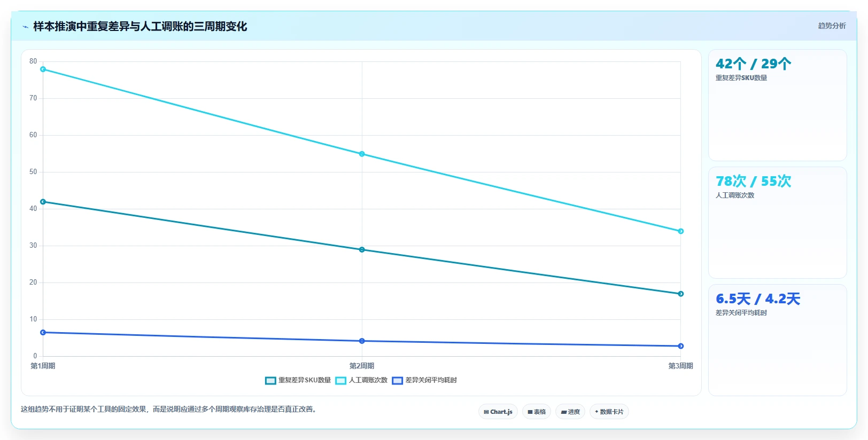868x440 pixels.
Task: Click the 人工调账次数 data point at 第3周期
Action: [x=681, y=231]
